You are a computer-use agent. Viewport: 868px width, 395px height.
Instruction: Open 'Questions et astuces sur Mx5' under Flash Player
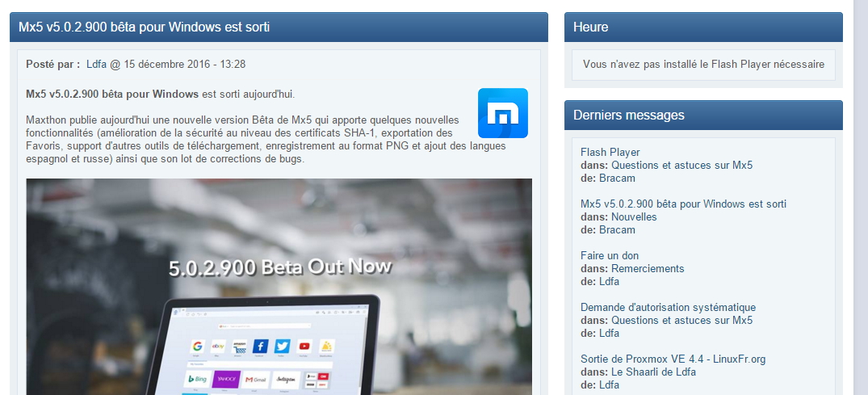coord(682,165)
